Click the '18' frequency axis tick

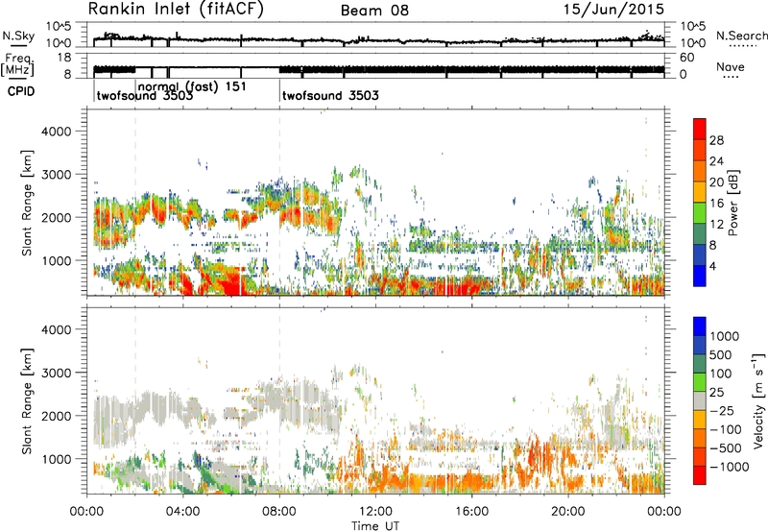(x=63, y=58)
